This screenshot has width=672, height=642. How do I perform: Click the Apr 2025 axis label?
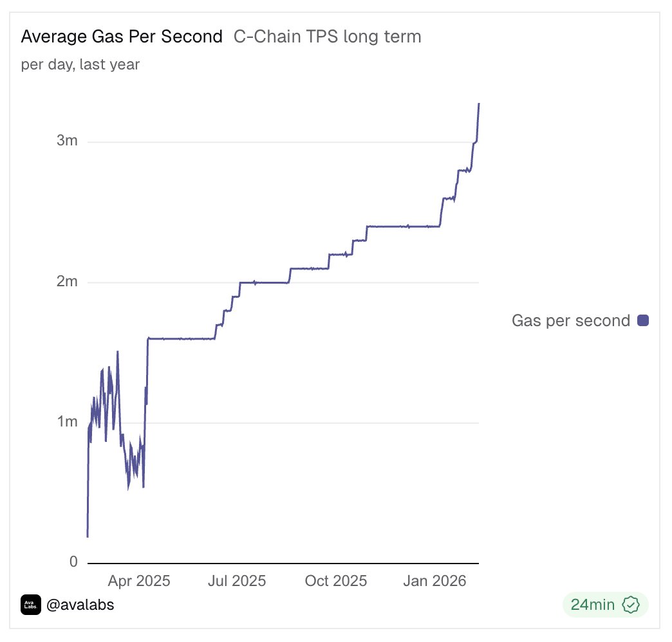pyautogui.click(x=139, y=581)
